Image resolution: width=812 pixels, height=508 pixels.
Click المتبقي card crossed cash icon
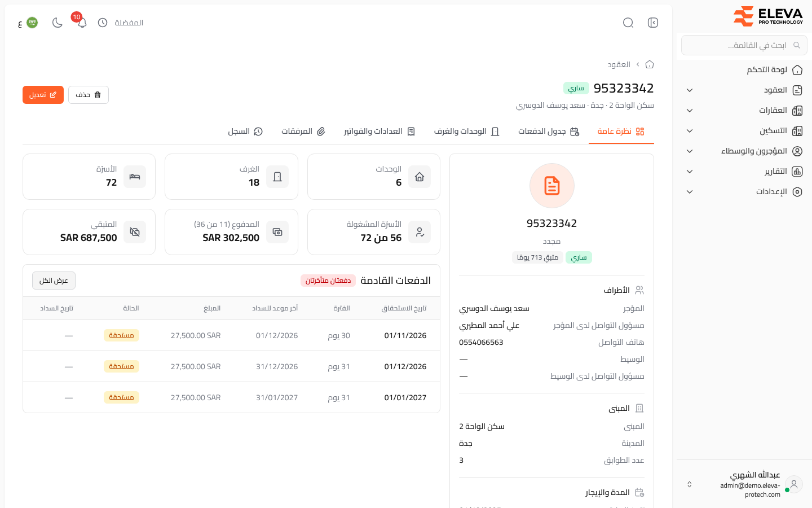coord(135,232)
